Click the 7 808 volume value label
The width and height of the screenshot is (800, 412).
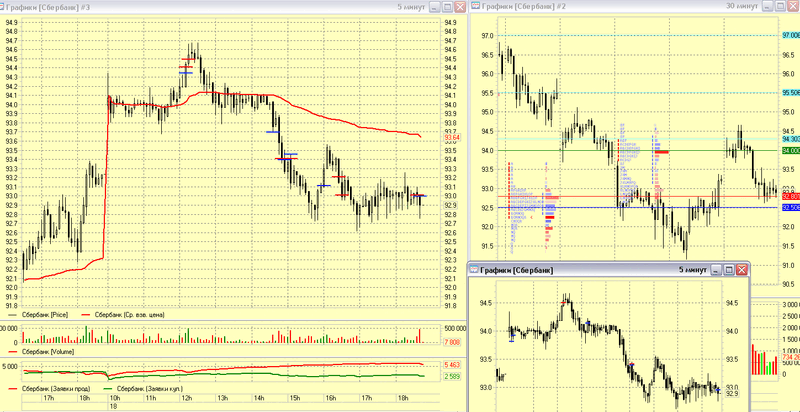[x=453, y=342]
